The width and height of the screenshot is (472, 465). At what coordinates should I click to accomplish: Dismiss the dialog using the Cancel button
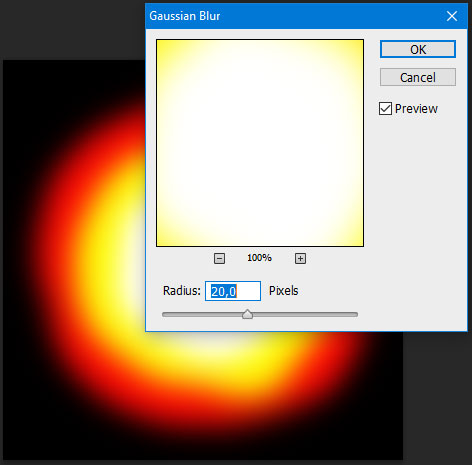[418, 77]
